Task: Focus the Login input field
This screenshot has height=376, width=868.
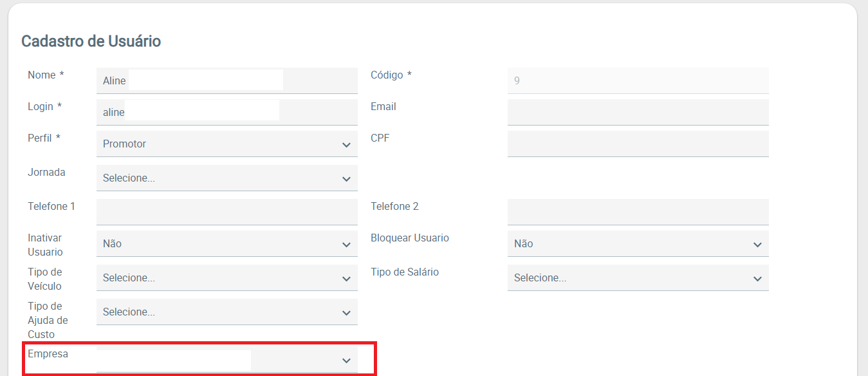Action: coord(226,112)
